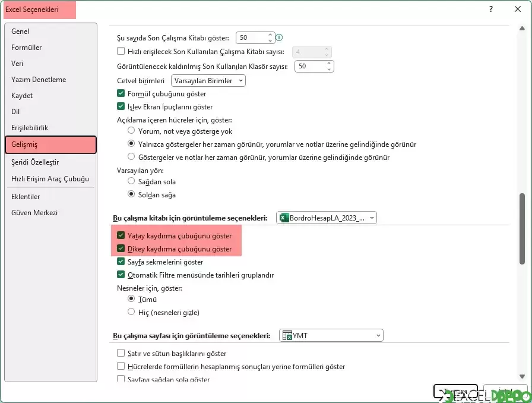The image size is (532, 403).
Task: Open Hızlı Erişim Araç Çubuğu settings
Action: (x=50, y=179)
